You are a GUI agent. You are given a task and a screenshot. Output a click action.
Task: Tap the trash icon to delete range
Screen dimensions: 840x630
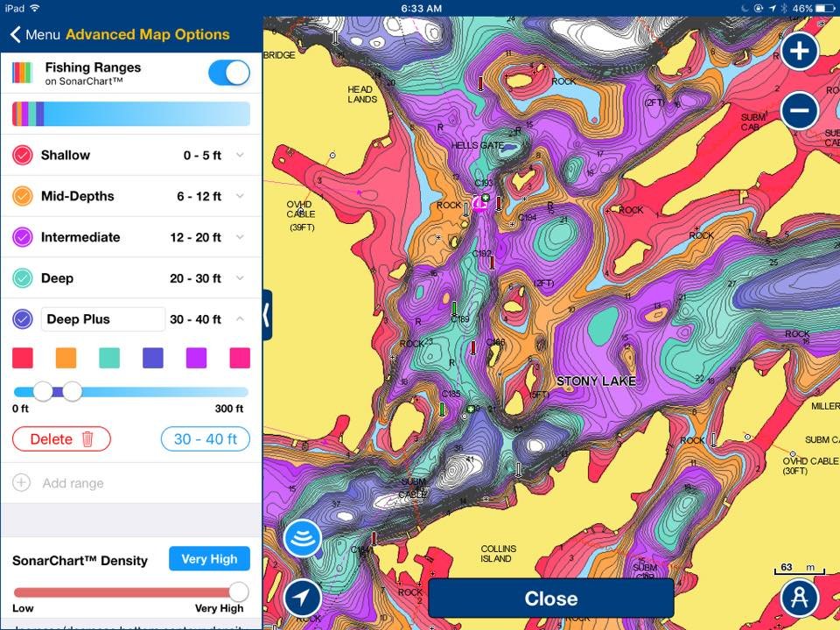[x=87, y=439]
